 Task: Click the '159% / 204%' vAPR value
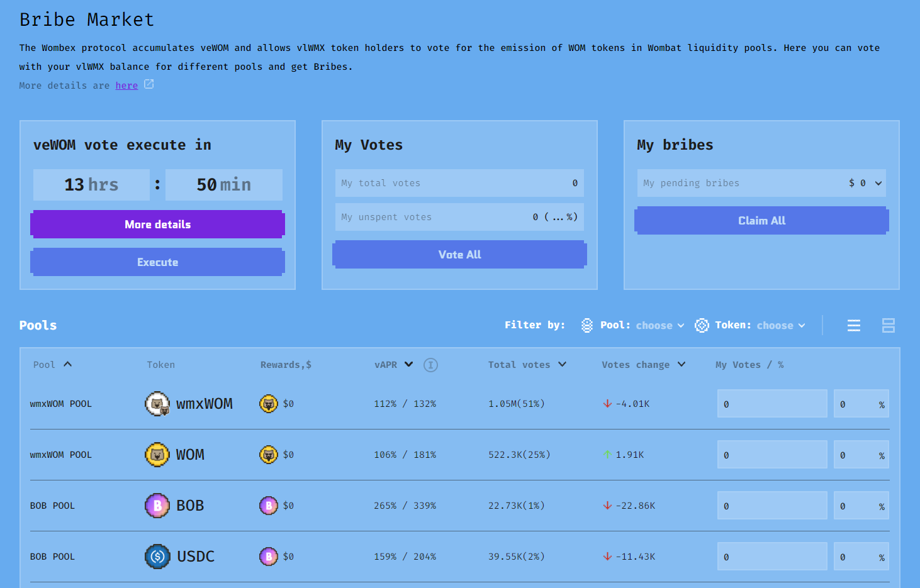405,557
